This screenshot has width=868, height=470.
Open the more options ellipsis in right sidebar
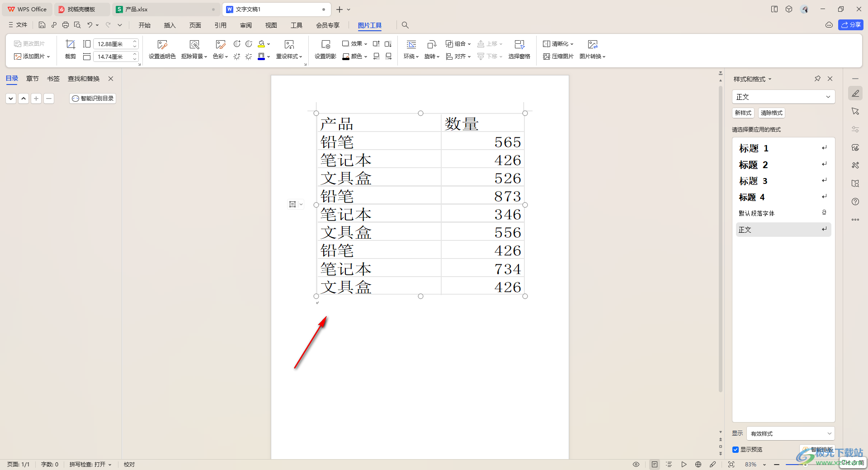[855, 220]
